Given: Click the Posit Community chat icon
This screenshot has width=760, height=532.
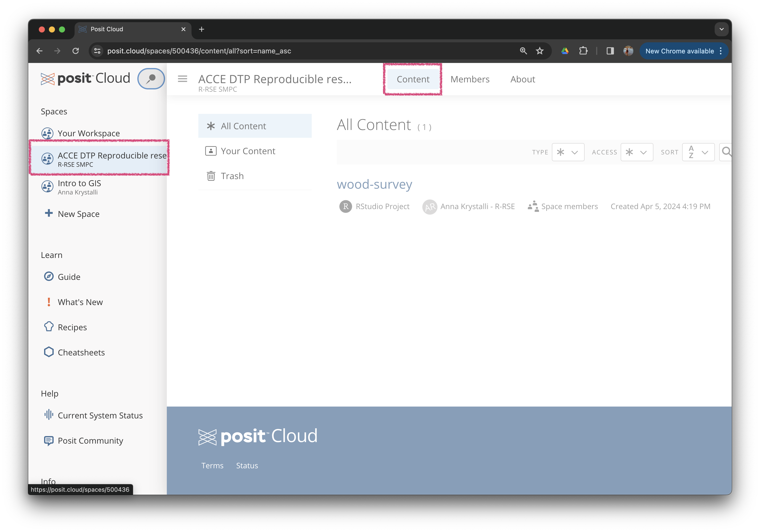Looking at the screenshot, I should (x=49, y=441).
